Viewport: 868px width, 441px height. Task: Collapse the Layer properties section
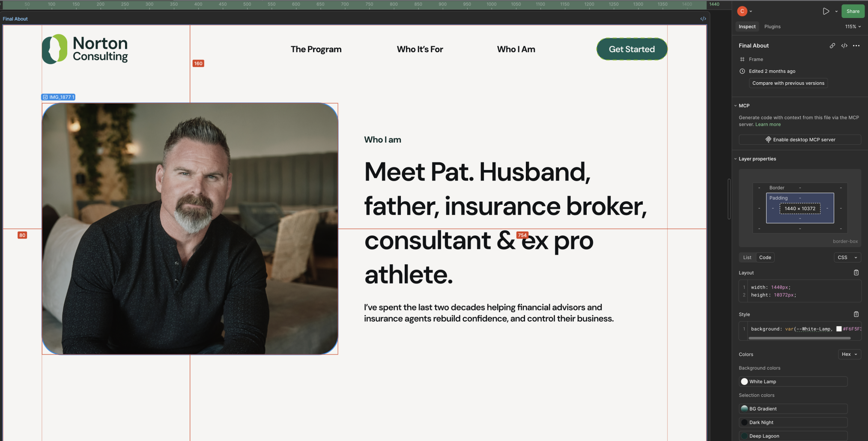pos(736,159)
